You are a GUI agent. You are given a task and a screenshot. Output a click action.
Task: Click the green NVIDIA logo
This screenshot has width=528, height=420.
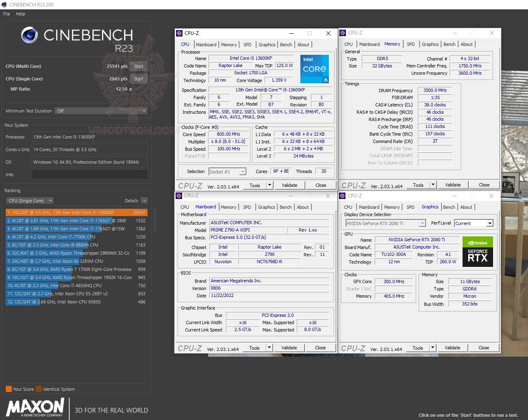pos(478,242)
